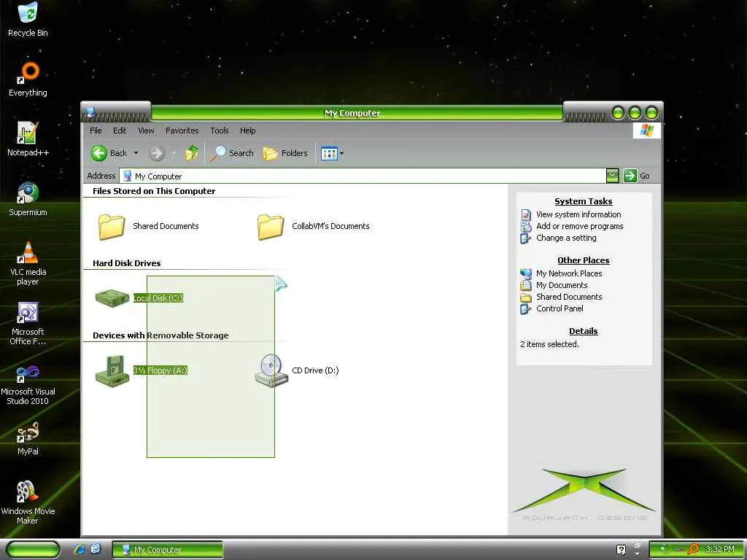Image resolution: width=747 pixels, height=560 pixels.
Task: Go up one folder level
Action: tap(192, 153)
